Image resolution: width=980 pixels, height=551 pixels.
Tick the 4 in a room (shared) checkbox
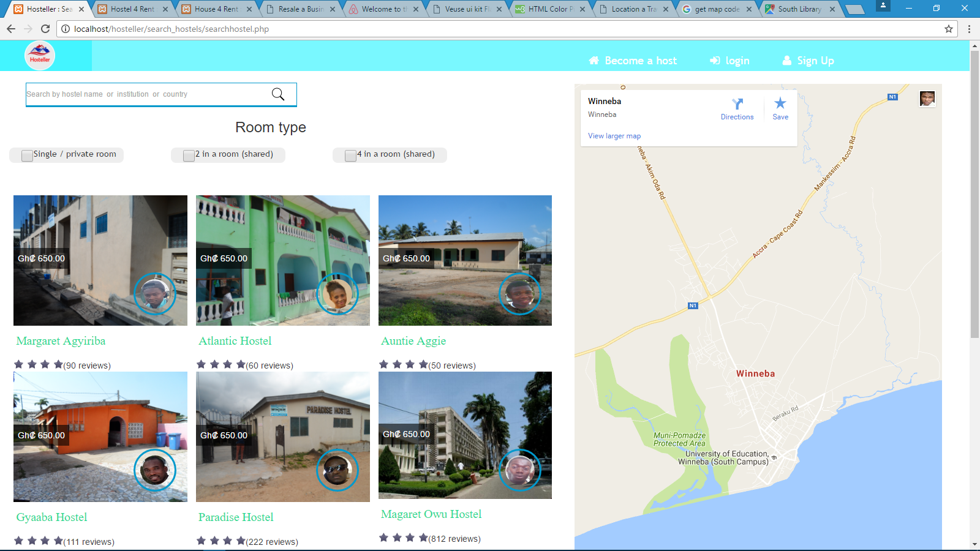[x=350, y=156]
